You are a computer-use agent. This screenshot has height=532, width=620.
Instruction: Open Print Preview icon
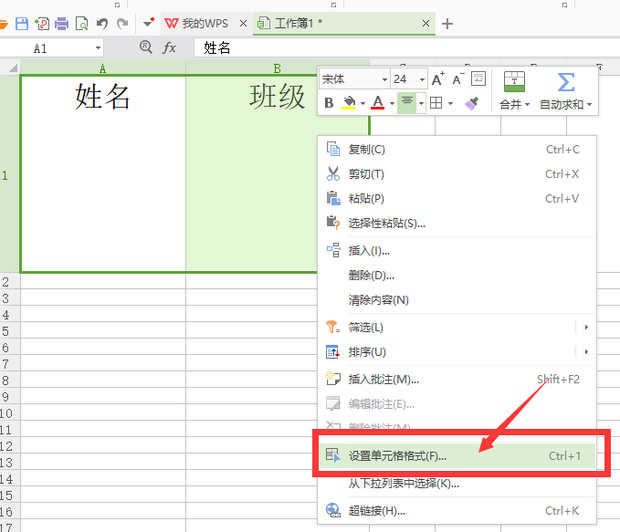82,24
